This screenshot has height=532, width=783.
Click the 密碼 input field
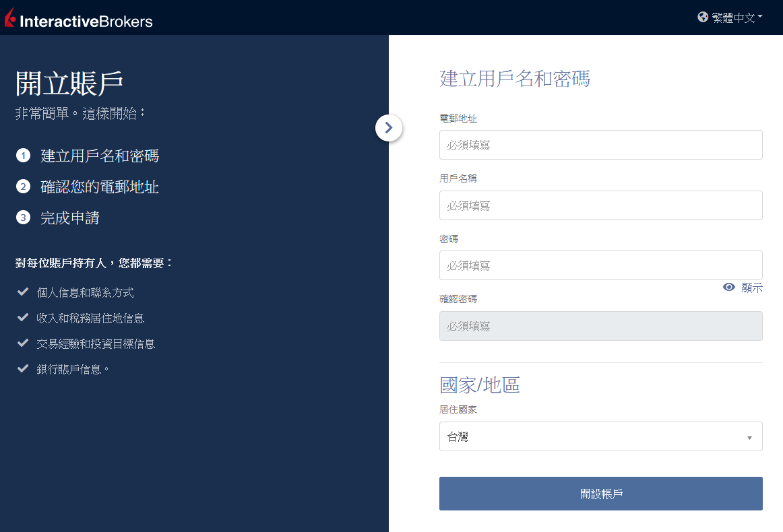click(x=601, y=265)
